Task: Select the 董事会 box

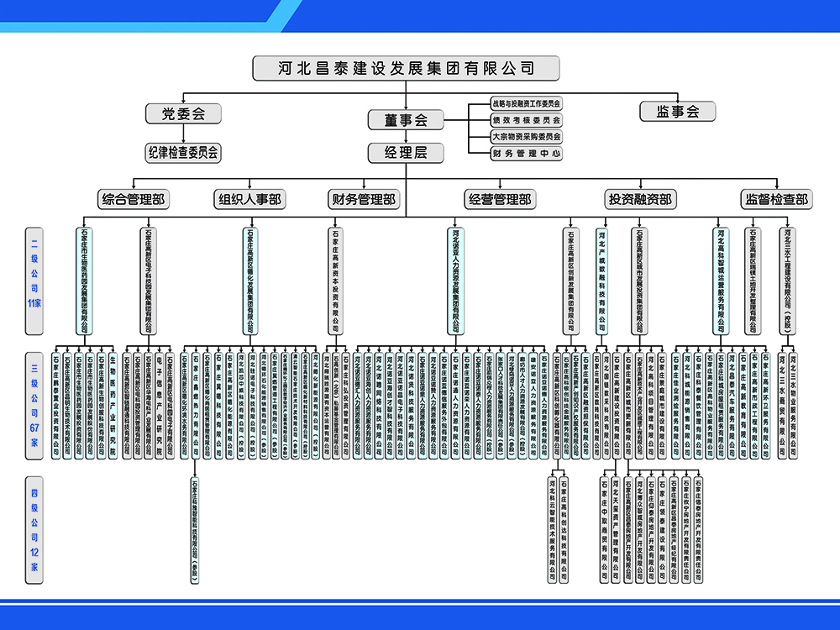Action: pyautogui.click(x=406, y=120)
